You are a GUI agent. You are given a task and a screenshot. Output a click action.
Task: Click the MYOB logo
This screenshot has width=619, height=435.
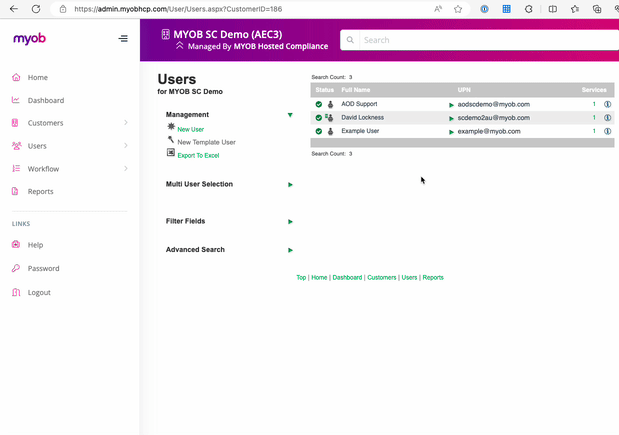[28, 39]
